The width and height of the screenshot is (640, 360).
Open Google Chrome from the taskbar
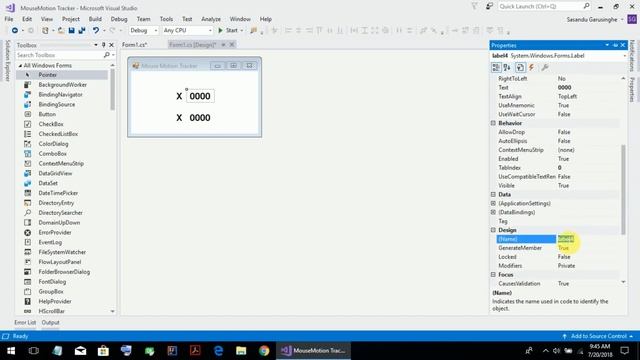tap(264, 351)
